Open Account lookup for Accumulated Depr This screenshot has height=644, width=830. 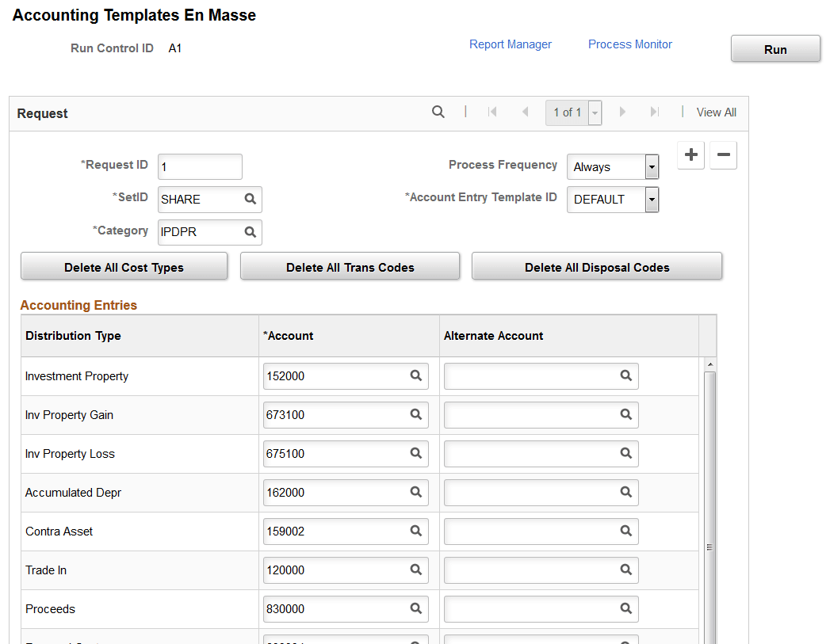click(415, 492)
